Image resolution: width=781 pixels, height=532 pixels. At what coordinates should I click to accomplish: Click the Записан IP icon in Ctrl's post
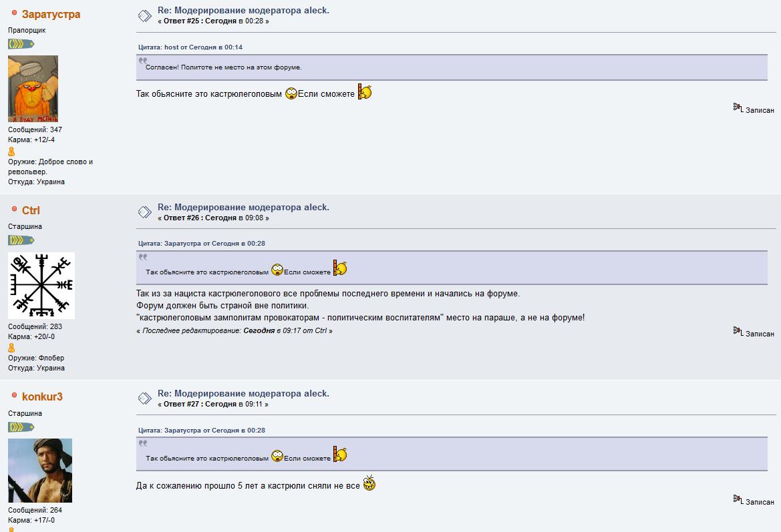[738, 331]
